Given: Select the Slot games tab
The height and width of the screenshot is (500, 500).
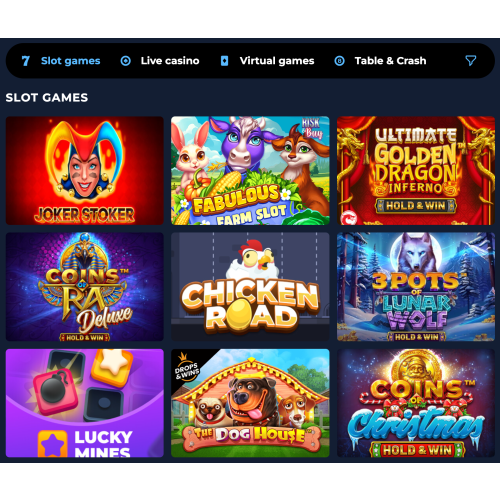Looking at the screenshot, I should 71,61.
